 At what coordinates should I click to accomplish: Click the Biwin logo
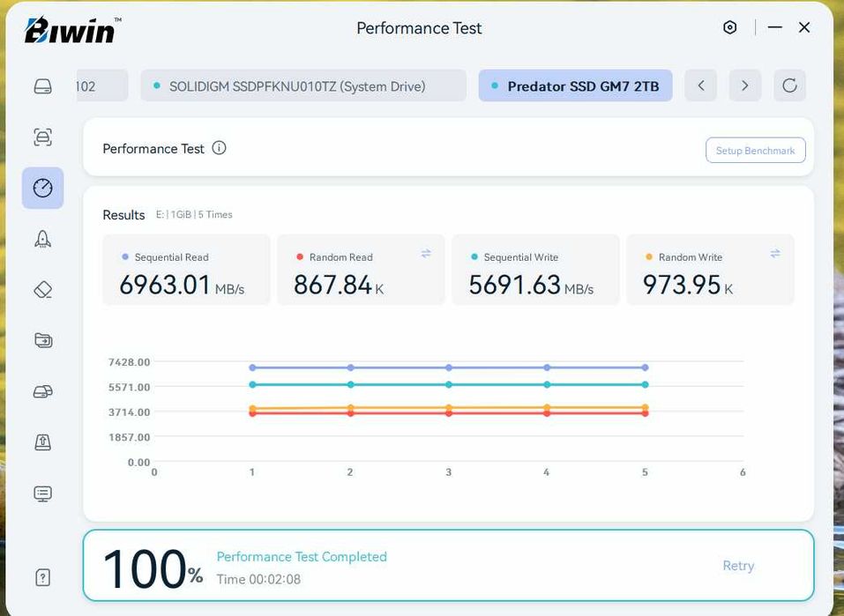(x=72, y=30)
